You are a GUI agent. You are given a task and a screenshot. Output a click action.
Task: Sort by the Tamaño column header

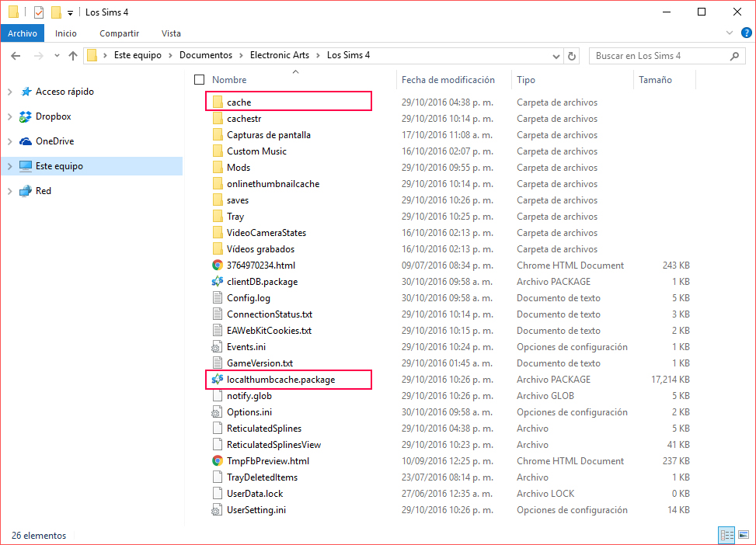pos(655,79)
